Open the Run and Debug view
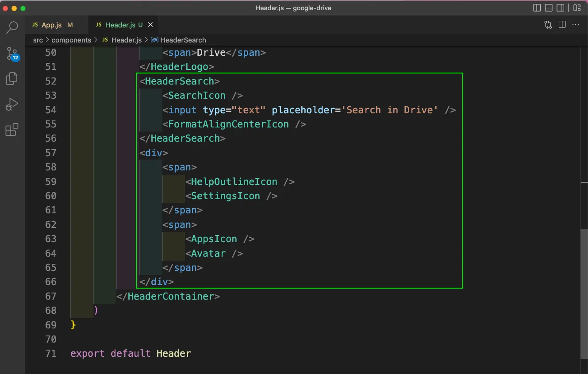This screenshot has height=374, width=588. [12, 104]
